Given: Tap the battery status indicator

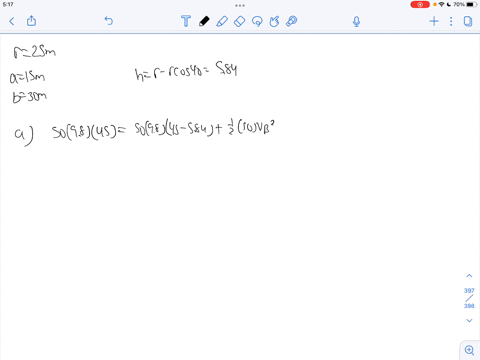Looking at the screenshot, I should tap(472, 5).
